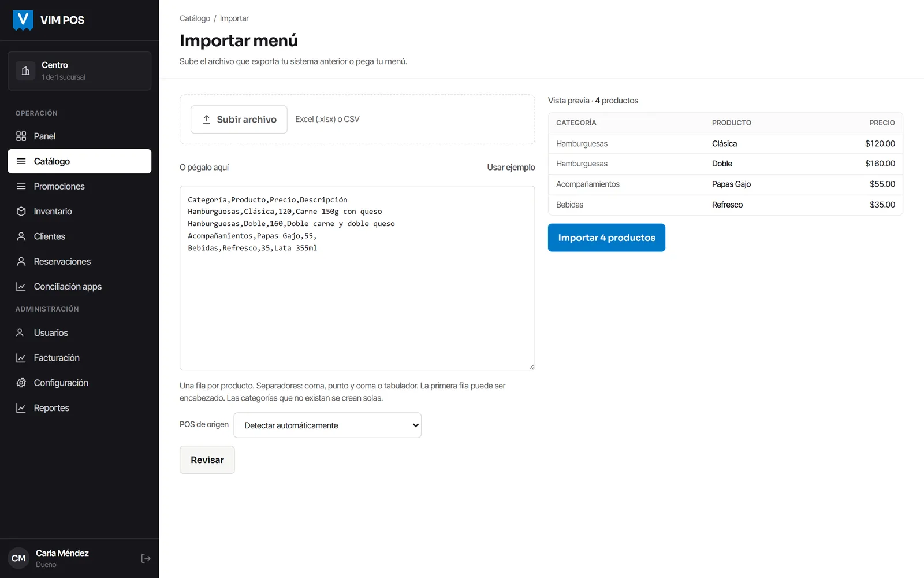Viewport: 924px width, 578px height.
Task: Click the $160.00 price cell
Action: click(x=880, y=164)
